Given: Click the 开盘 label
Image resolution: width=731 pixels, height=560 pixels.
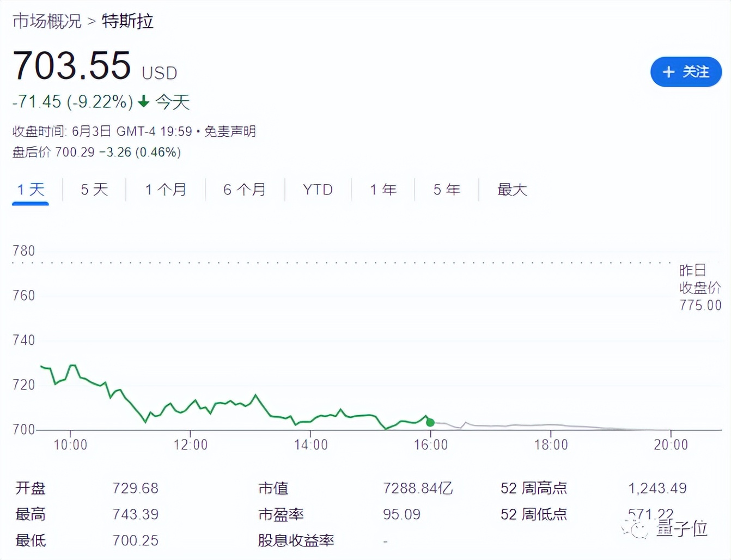Looking at the screenshot, I should point(31,488).
